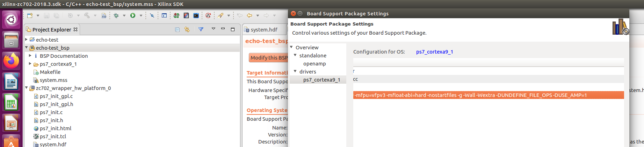644x147 pixels.
Task: Select ps7_init.tcl file
Action: (x=53, y=136)
